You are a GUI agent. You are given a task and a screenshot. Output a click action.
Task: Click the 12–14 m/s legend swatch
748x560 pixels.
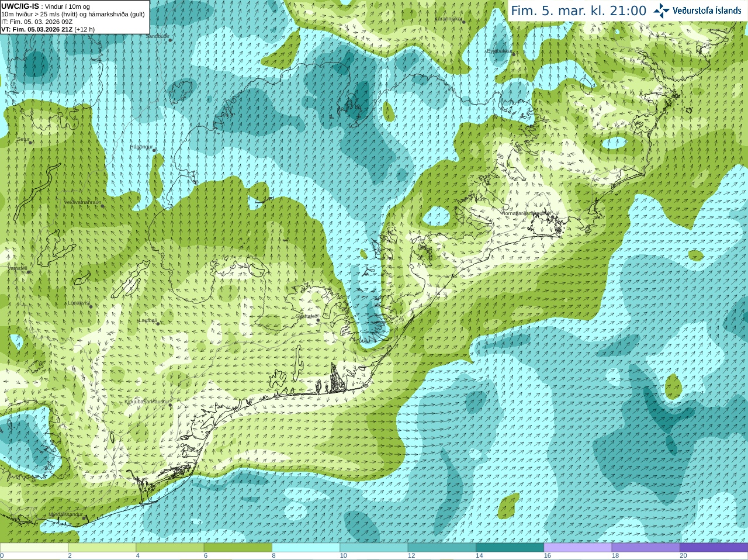click(x=442, y=548)
